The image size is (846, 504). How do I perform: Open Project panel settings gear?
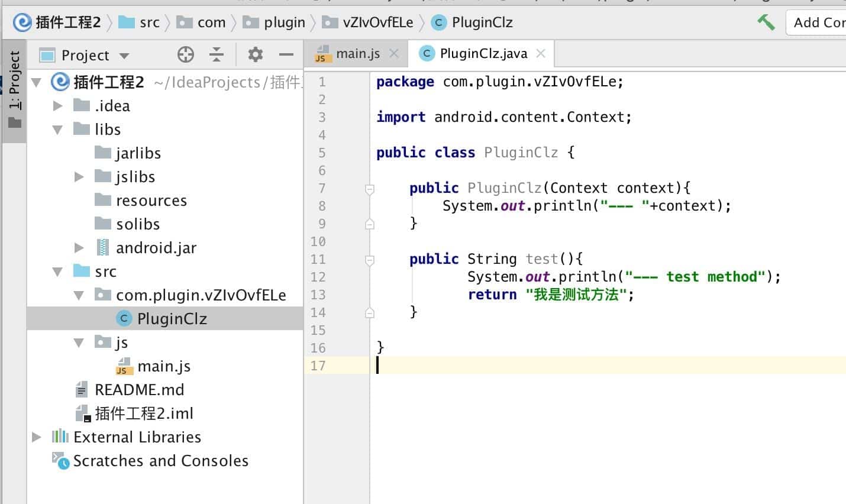255,55
